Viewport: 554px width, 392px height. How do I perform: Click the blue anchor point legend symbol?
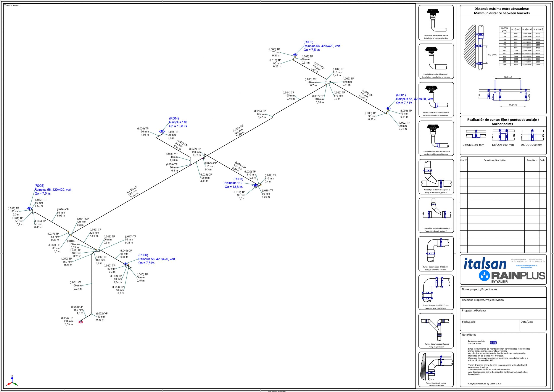[493, 342]
